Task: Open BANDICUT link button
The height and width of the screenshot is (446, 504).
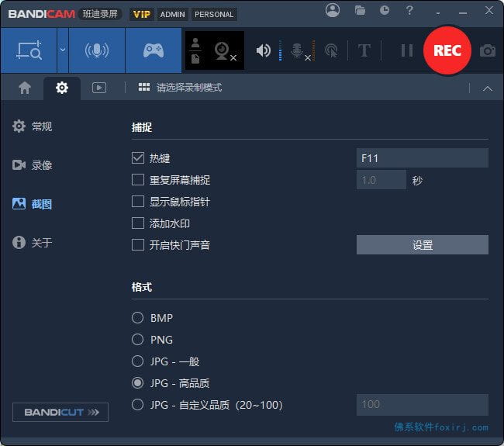Action: pyautogui.click(x=60, y=412)
